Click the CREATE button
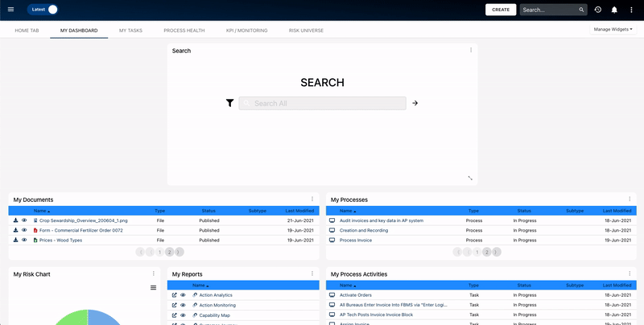This screenshot has height=325, width=644. pyautogui.click(x=501, y=10)
